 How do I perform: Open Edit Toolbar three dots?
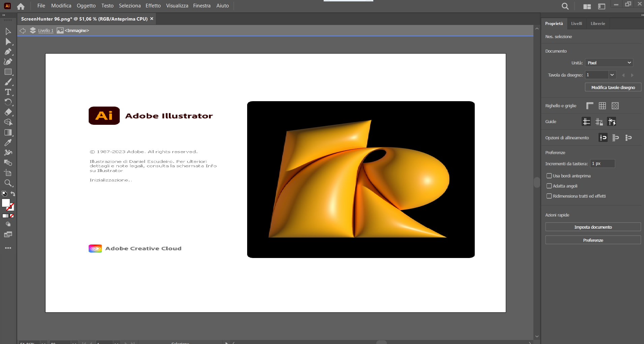tap(8, 248)
